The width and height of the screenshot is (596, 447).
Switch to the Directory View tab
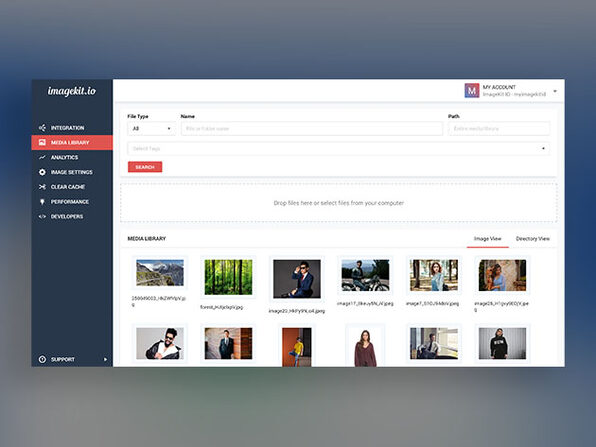533,239
